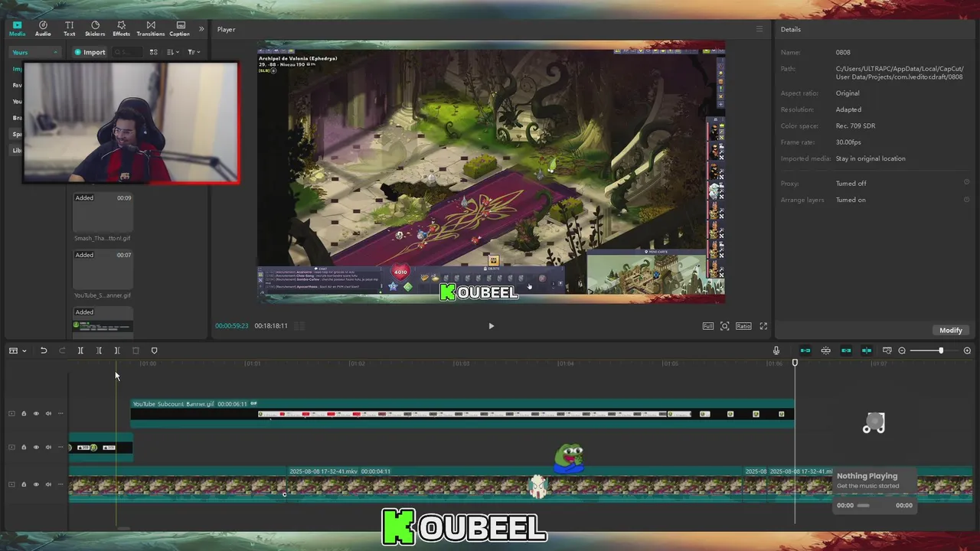The image size is (980, 551).
Task: Open the Ratio options
Action: [743, 326]
